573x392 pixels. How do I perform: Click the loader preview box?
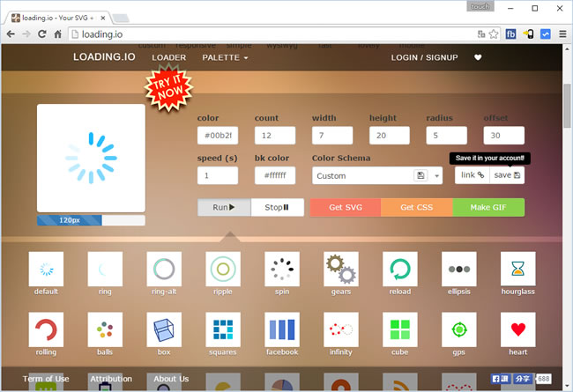pyautogui.click(x=91, y=159)
